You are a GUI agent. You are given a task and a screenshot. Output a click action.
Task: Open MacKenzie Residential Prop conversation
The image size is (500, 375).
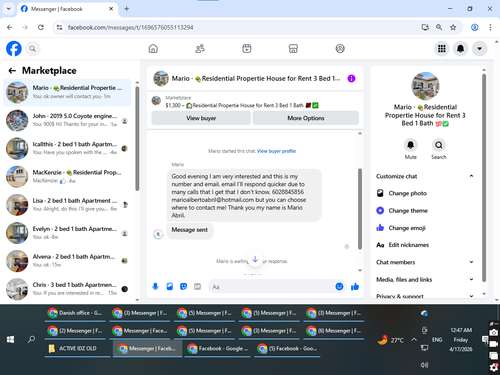(67, 177)
